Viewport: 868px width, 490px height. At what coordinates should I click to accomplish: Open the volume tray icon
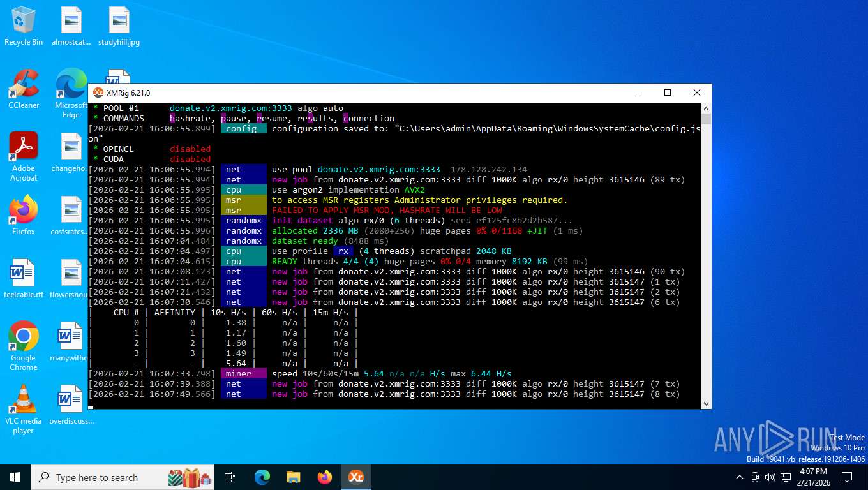(x=770, y=477)
